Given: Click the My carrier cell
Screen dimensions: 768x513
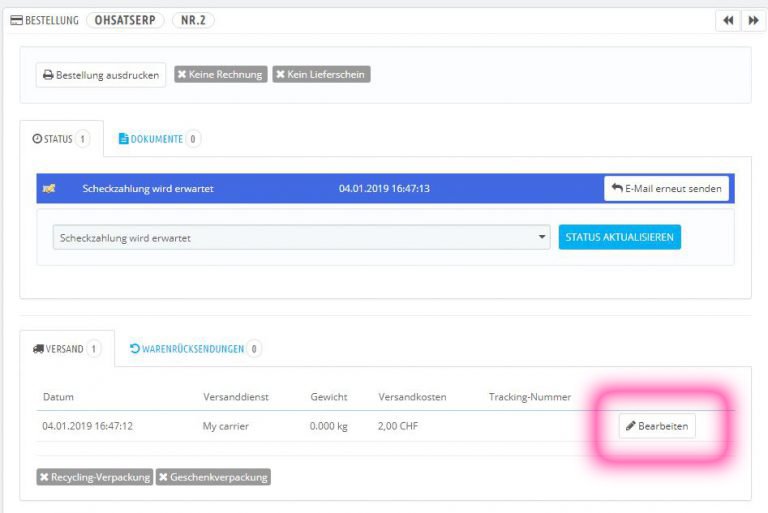Looking at the screenshot, I should click(x=226, y=426).
